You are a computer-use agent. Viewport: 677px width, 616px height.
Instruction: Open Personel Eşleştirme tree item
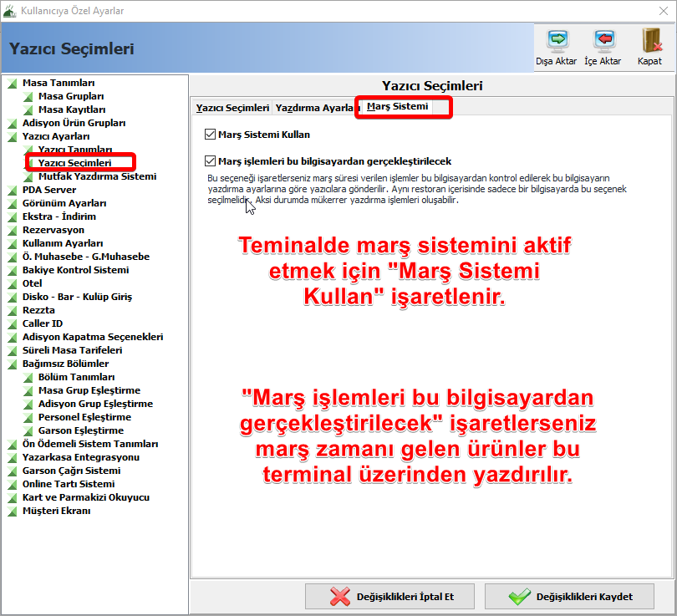click(x=84, y=417)
